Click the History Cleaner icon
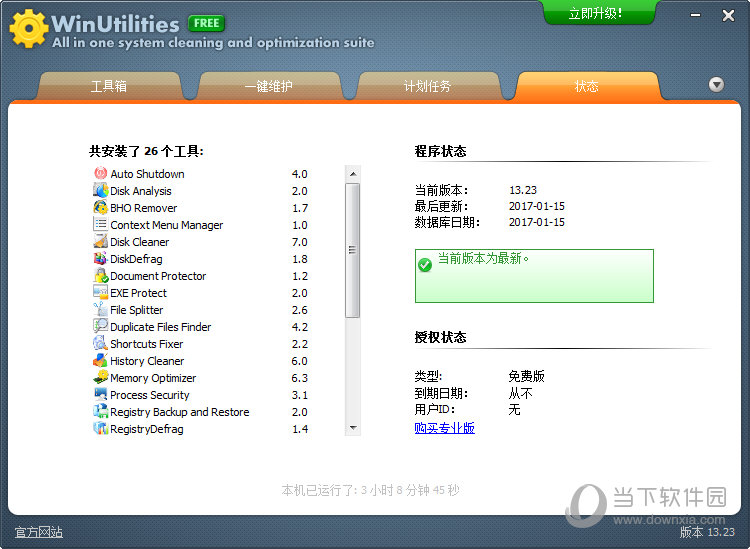 [100, 361]
